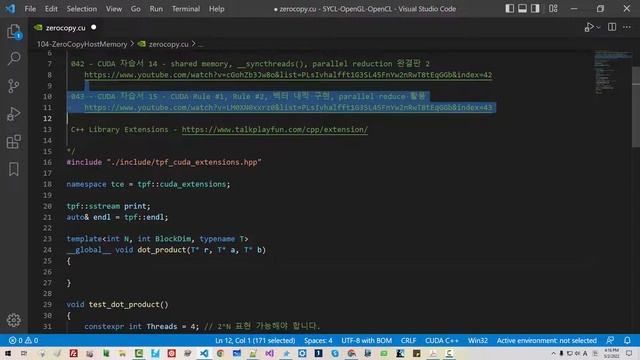Screen dimensions: 640x360
Task: Open YouTube link ending index=42
Action: [288, 75]
